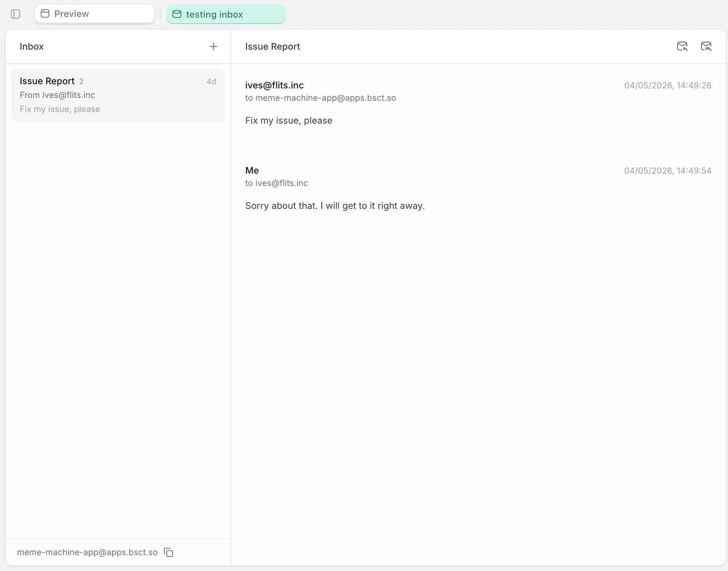Screen dimensions: 728x571
Task: Click the message body "Fix my issue, please"
Action: pyautogui.click(x=289, y=121)
